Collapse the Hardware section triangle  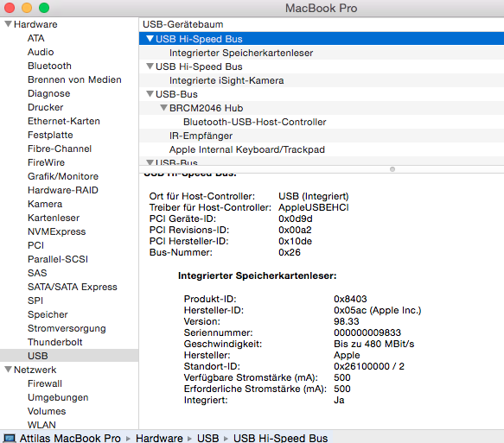9,24
